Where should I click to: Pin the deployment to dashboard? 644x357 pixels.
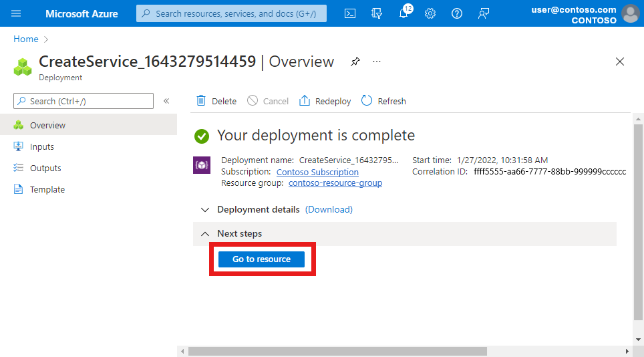click(355, 62)
